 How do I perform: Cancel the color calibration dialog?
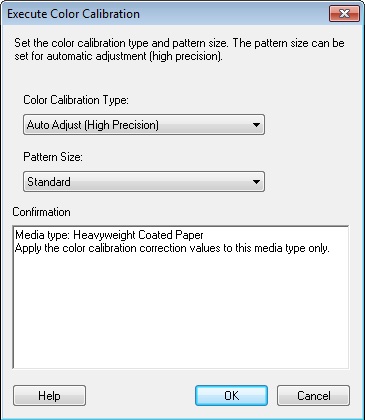coord(313,396)
